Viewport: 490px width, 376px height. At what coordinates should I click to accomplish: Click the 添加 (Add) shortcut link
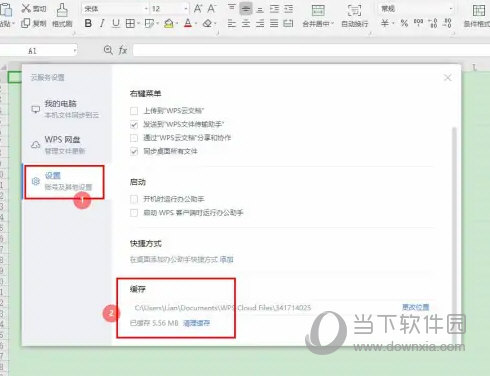point(226,259)
